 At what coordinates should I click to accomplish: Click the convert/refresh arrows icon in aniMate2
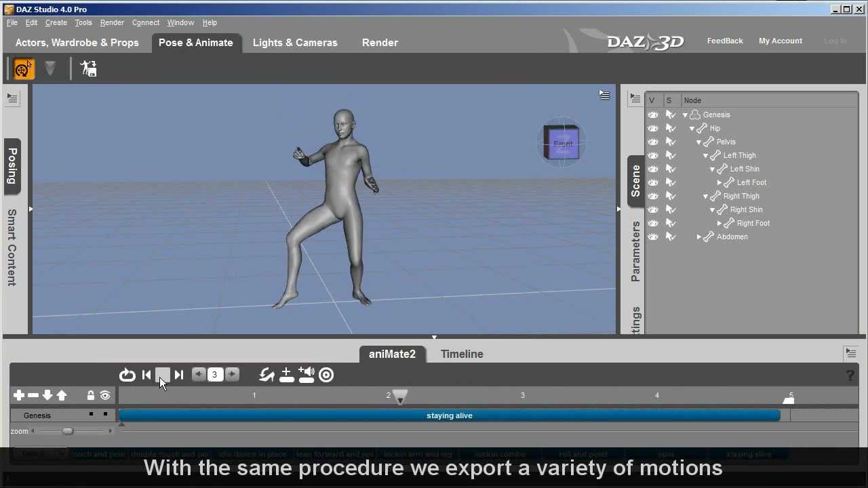coord(267,375)
